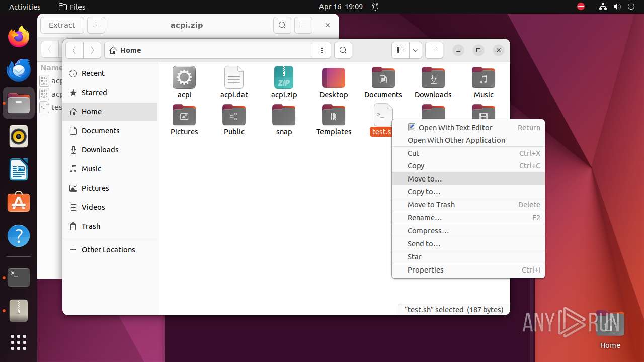
Task: Choose Move to… in context menu
Action: [x=468, y=179]
